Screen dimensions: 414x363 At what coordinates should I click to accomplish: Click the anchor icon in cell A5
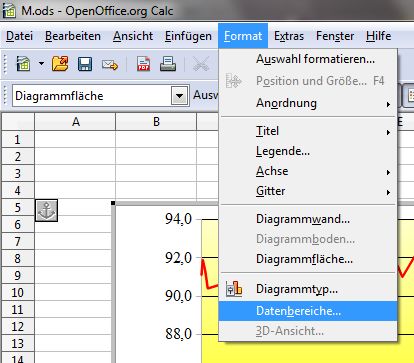46,210
